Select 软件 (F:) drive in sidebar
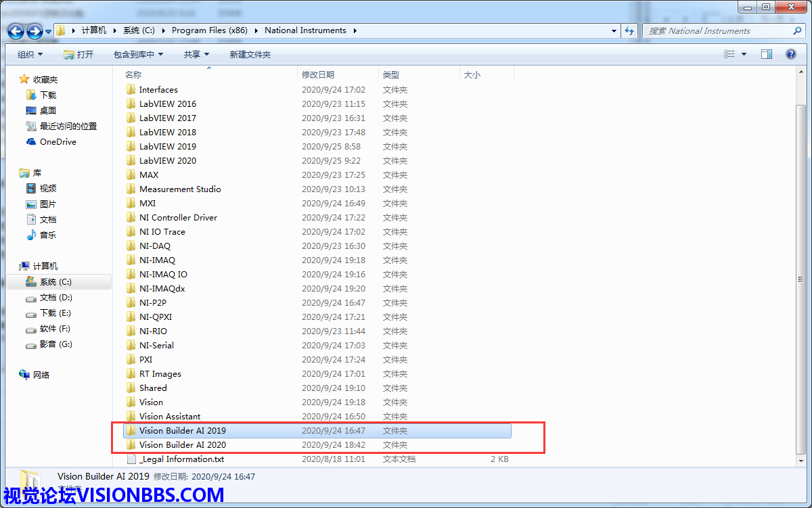The image size is (812, 508). [55, 328]
